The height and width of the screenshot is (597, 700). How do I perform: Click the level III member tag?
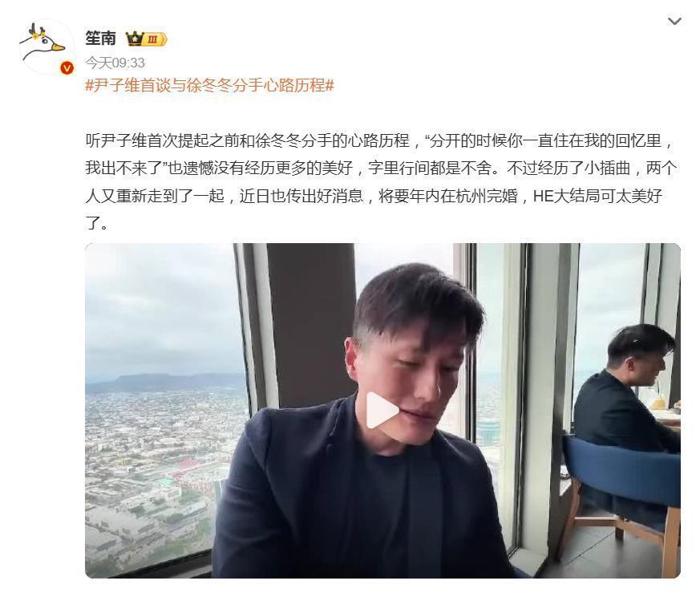pos(155,39)
